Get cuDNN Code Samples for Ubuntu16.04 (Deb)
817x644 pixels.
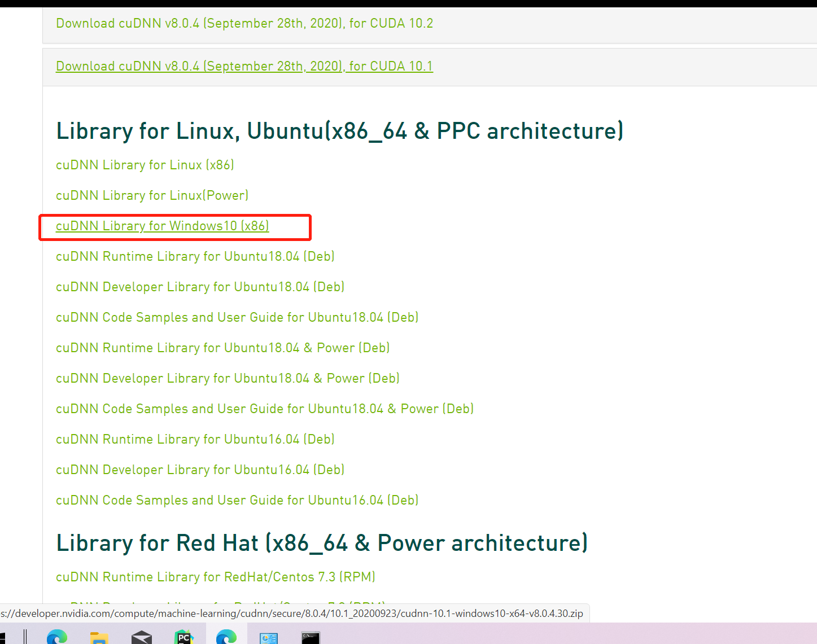tap(237, 500)
